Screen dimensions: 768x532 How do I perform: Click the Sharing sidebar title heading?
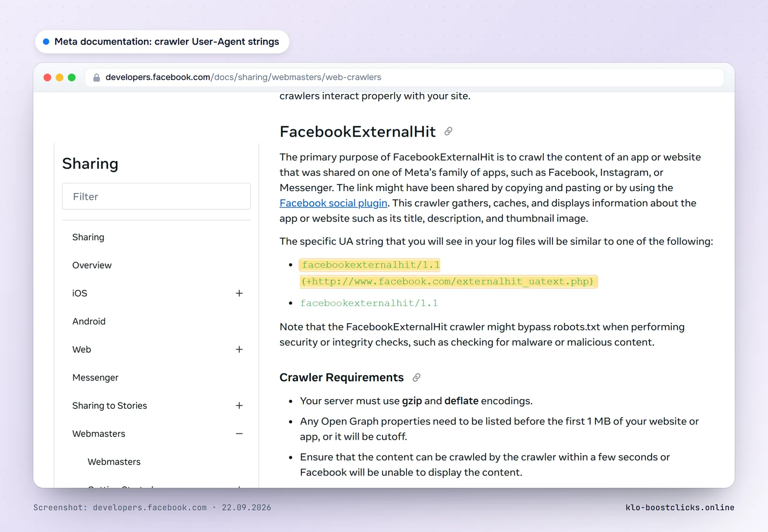point(90,164)
